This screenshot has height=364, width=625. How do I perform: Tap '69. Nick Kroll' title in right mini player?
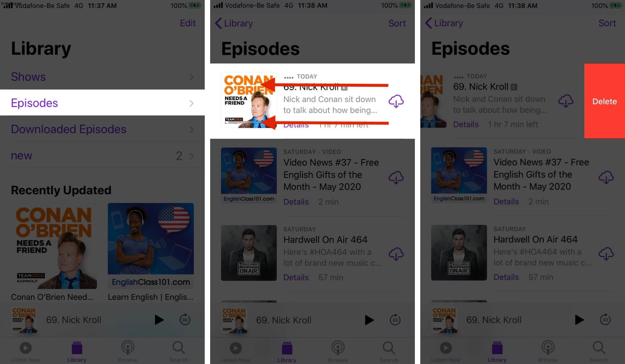pos(494,320)
